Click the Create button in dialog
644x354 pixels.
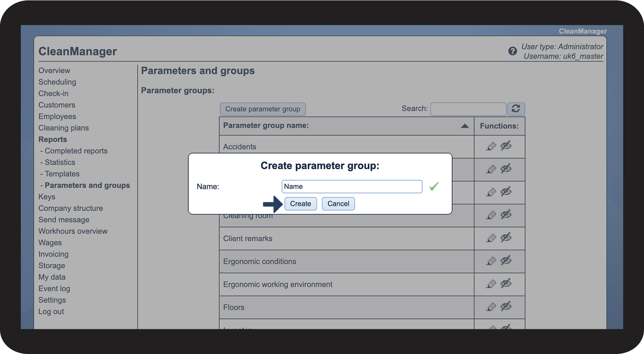click(300, 203)
